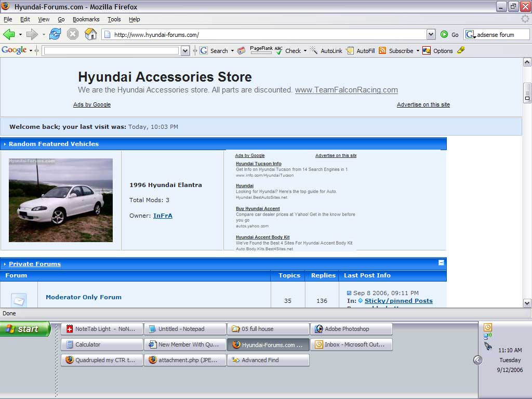Open the Check dropdown arrow

tap(305, 51)
